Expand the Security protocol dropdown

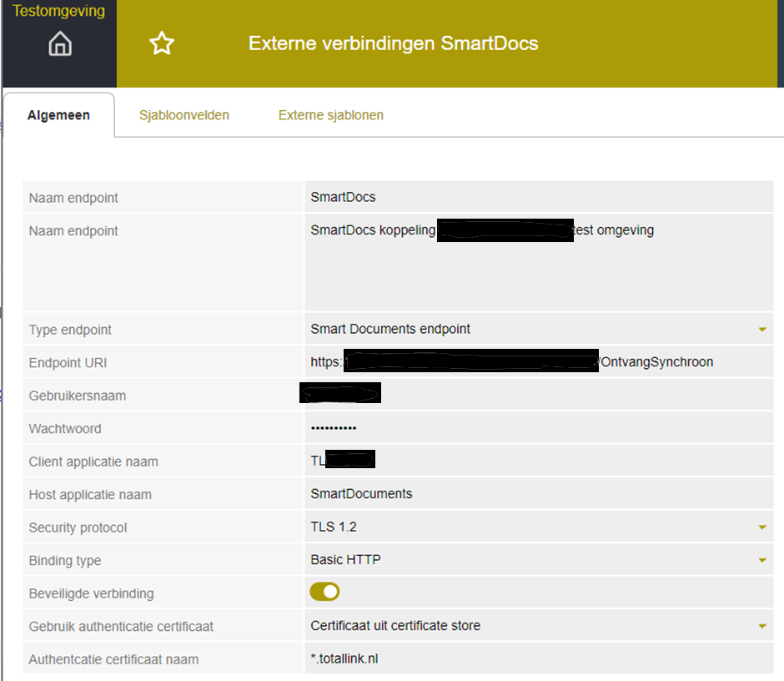click(539, 527)
